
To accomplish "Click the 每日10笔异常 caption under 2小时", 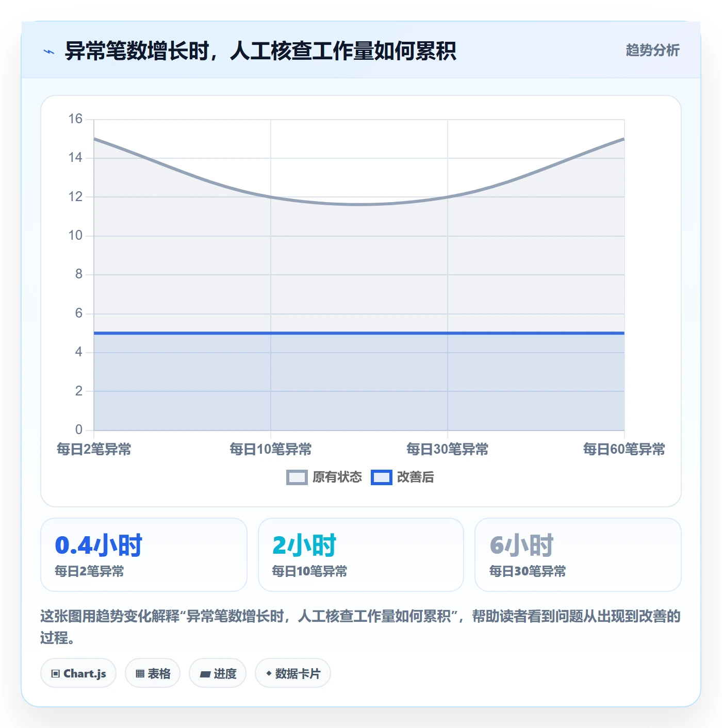I will [x=309, y=571].
